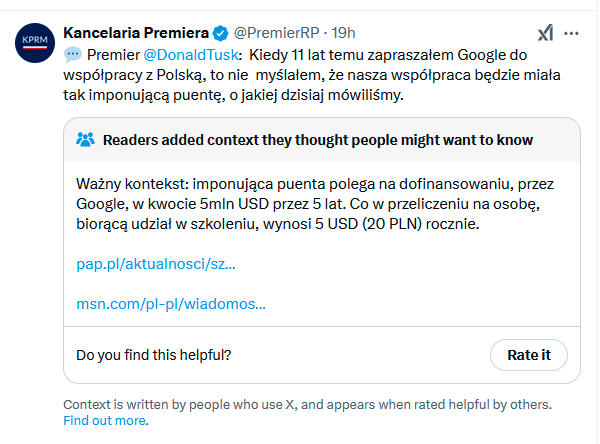This screenshot has height=444, width=600.
Task: Click the 19h post timestamp
Action: coord(343,33)
